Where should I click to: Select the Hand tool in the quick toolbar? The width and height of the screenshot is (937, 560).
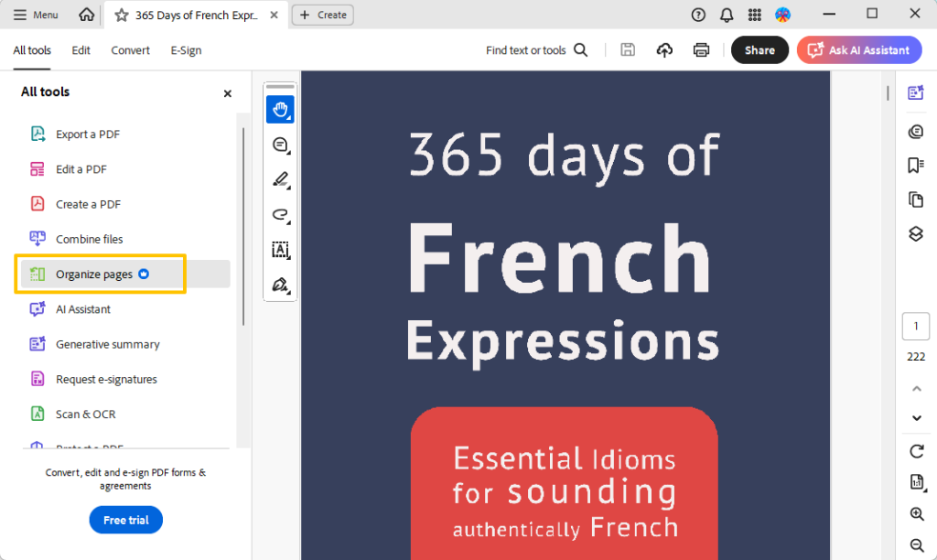point(280,109)
